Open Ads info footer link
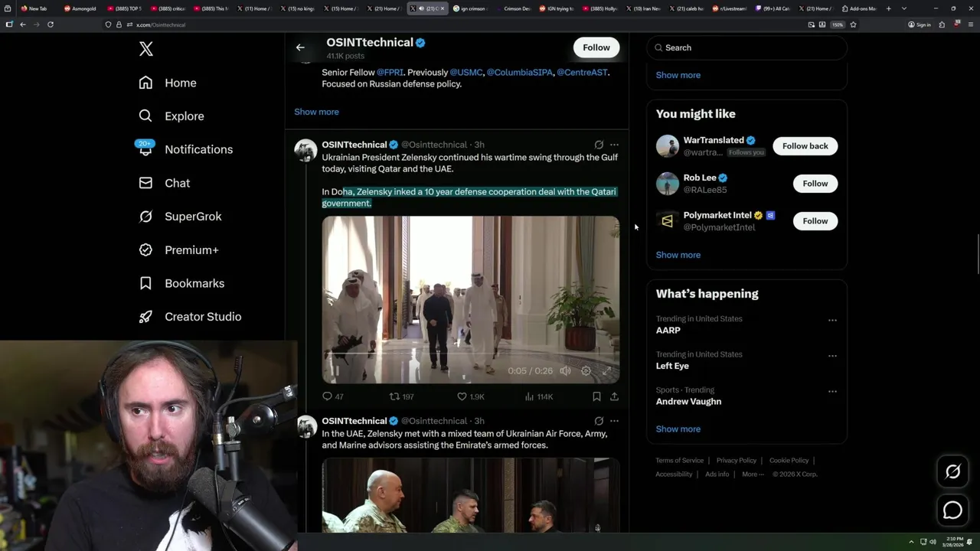 click(717, 474)
